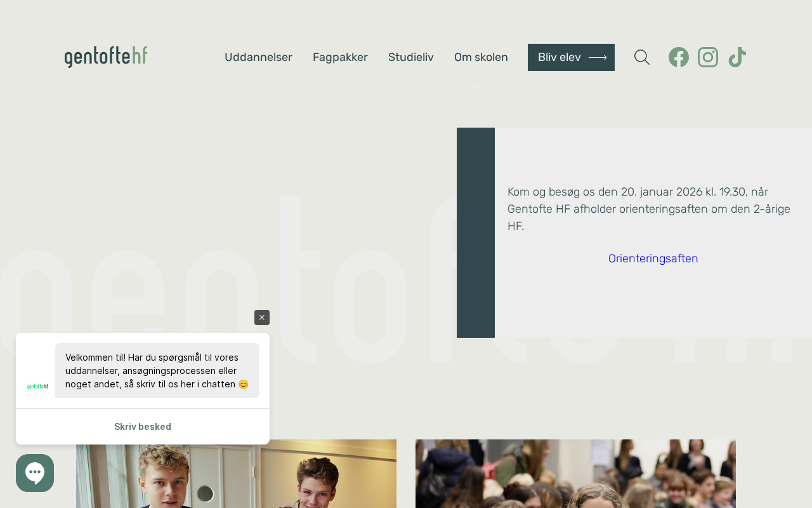The image size is (812, 508).
Task: Click the orienteringsaften announcement text
Action: (649, 209)
